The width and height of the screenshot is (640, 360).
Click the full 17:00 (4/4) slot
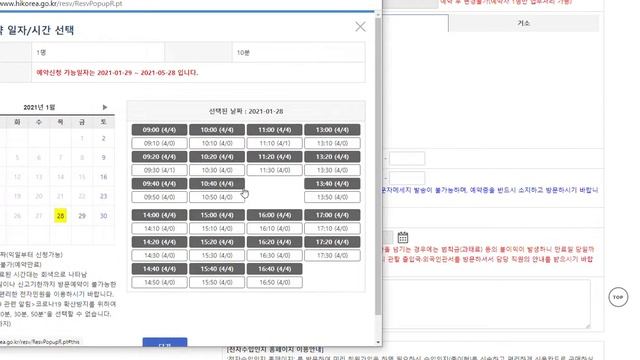332,215
